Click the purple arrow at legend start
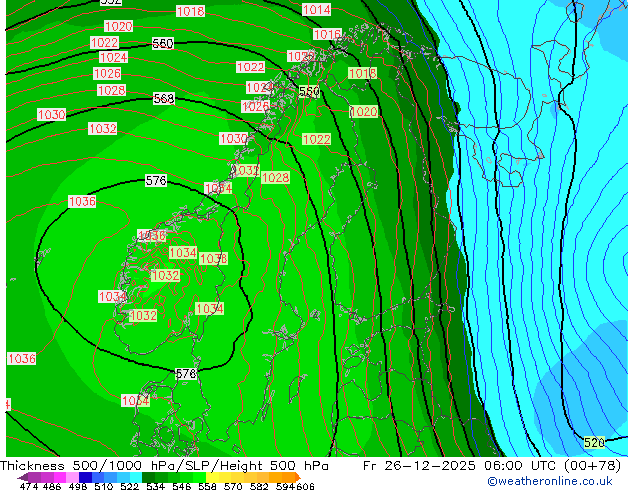Image resolution: width=634 pixels, height=490 pixels. [x=23, y=477]
